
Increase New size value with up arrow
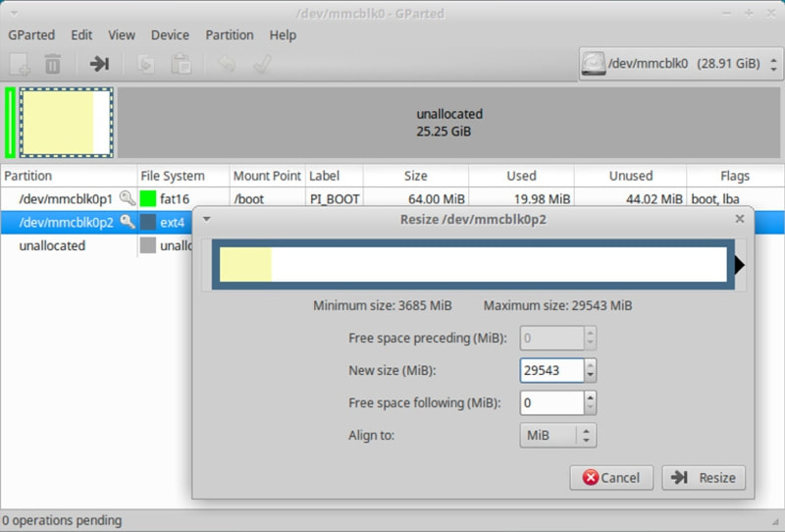coord(591,365)
